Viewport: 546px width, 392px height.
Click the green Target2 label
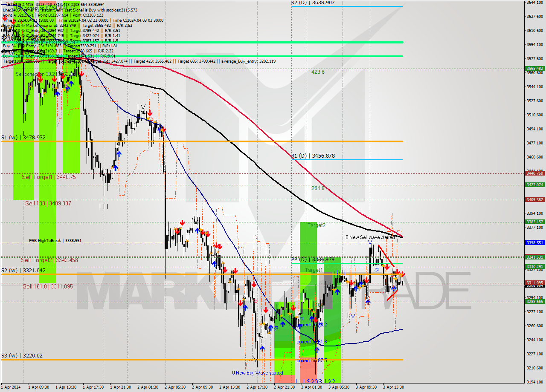click(x=317, y=225)
